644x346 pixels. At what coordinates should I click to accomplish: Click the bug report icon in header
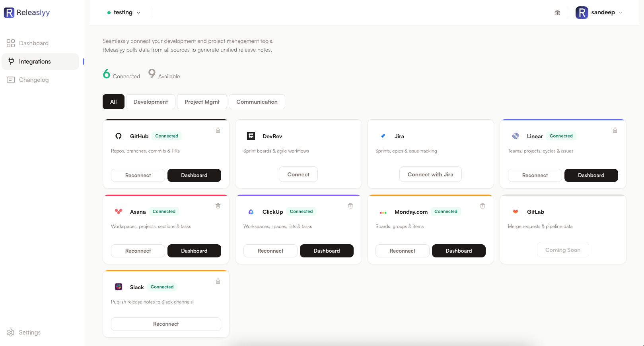click(558, 13)
